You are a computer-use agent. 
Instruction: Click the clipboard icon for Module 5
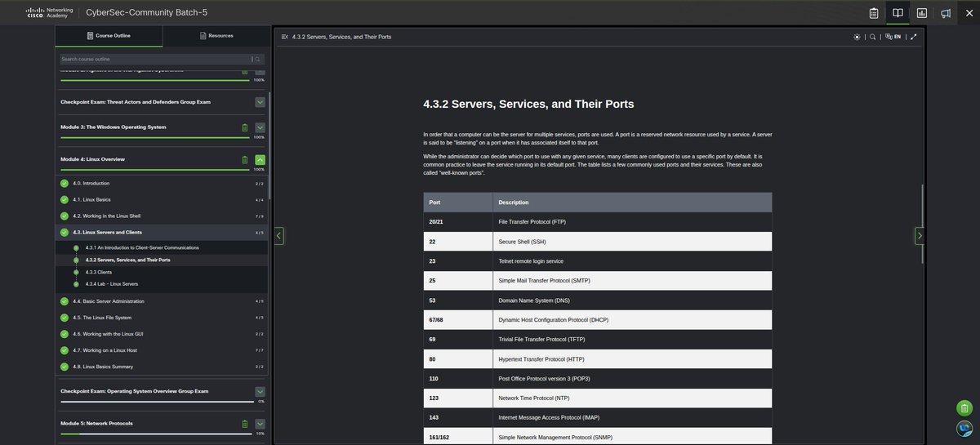coord(244,424)
